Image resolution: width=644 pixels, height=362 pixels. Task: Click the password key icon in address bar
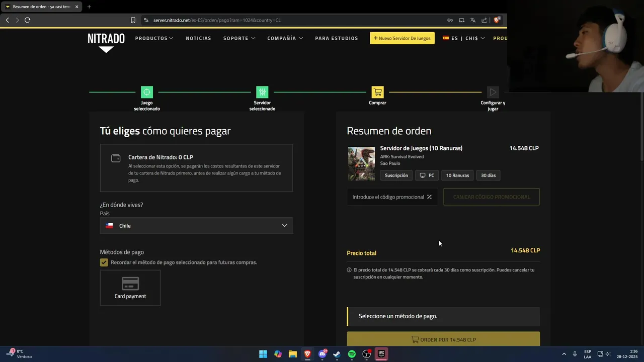pos(450,20)
